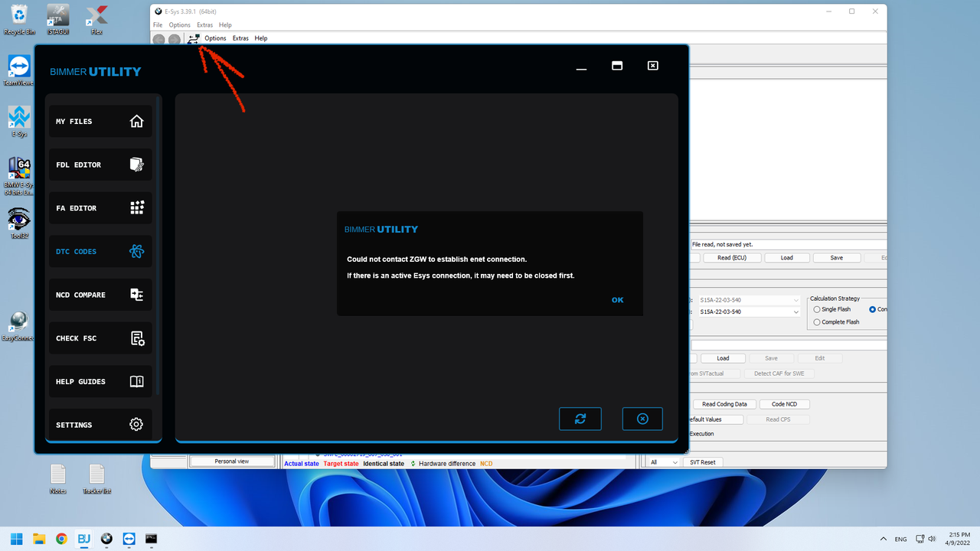
Task: Open EasyConnect desktop shortcut
Action: 19,326
